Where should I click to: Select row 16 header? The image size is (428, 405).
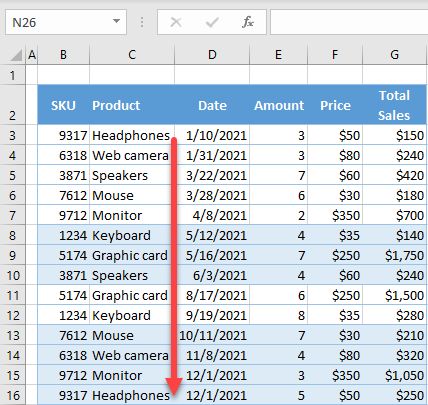13,395
